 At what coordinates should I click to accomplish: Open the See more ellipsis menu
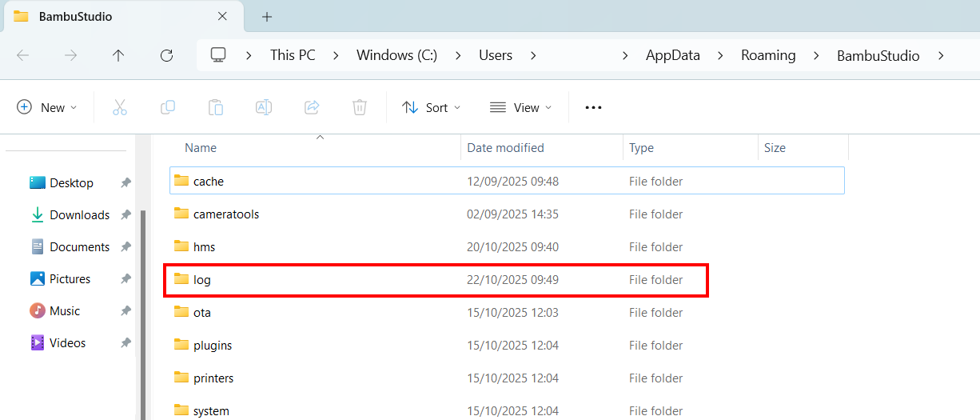click(x=593, y=107)
